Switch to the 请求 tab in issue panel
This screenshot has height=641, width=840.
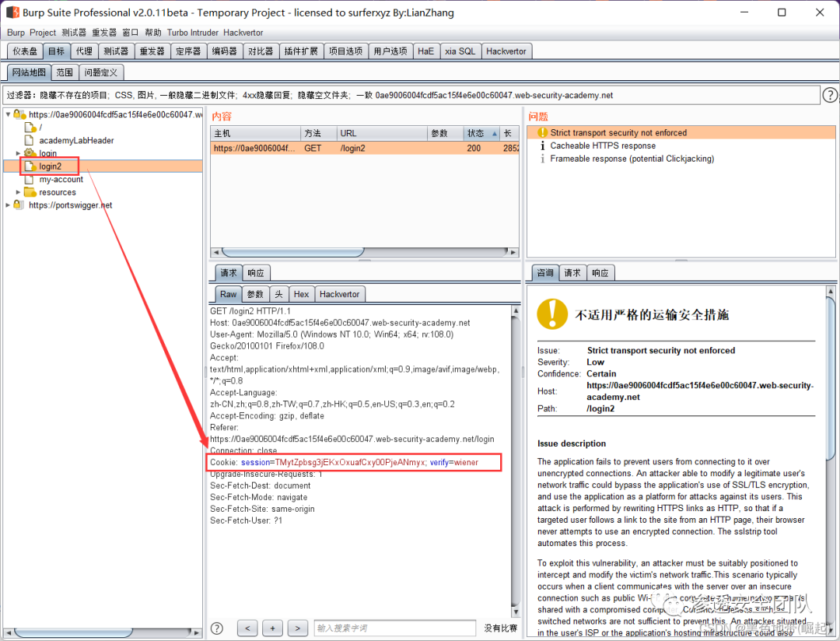(x=572, y=273)
